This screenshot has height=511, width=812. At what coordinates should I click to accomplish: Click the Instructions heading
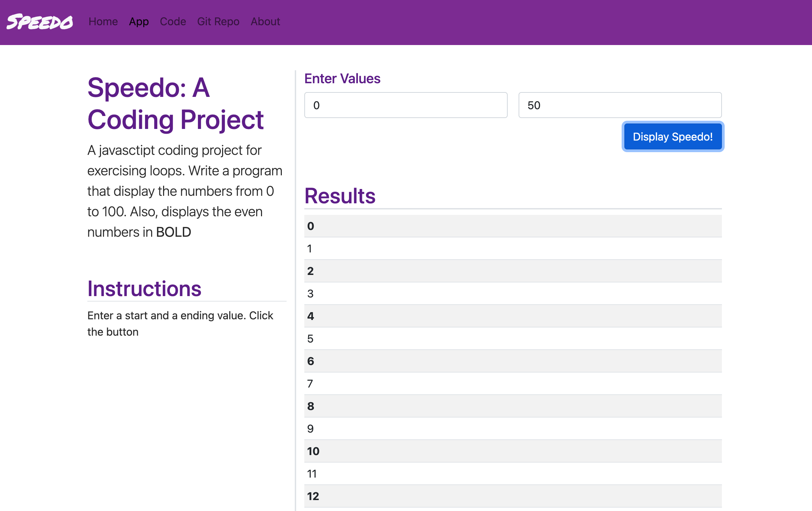[x=144, y=289]
